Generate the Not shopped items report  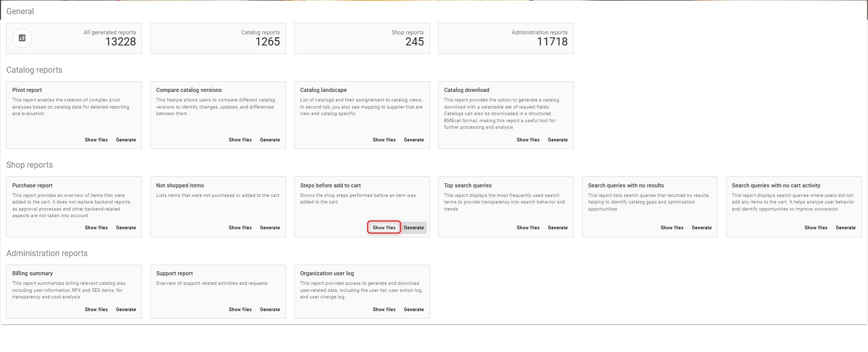(x=269, y=228)
